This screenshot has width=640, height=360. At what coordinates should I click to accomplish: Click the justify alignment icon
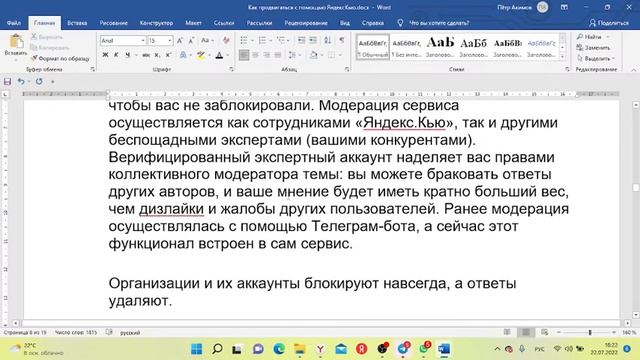278,55
